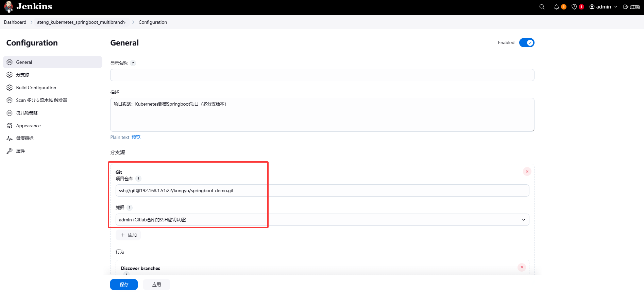Expand breadcrumb dropdown after project name
Image resolution: width=644 pixels, height=292 pixels.
coord(126,22)
